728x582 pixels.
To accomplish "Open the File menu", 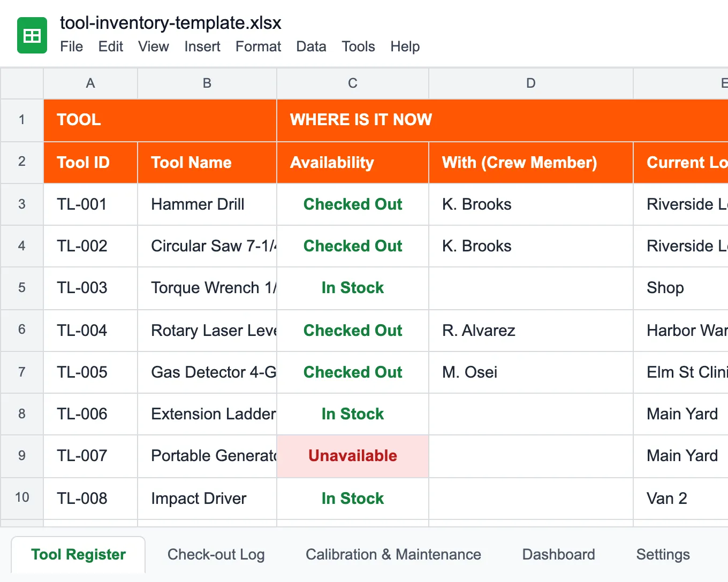I will 72,47.
